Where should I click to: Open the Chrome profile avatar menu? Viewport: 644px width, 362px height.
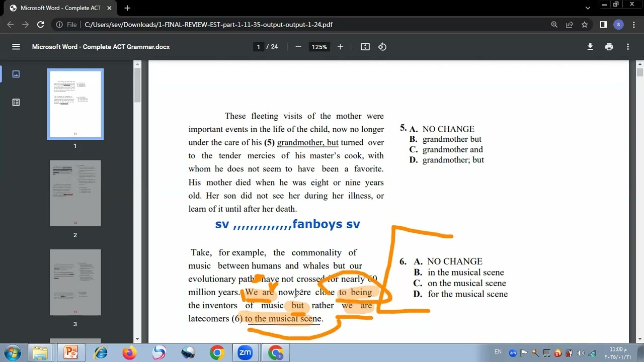click(618, 25)
